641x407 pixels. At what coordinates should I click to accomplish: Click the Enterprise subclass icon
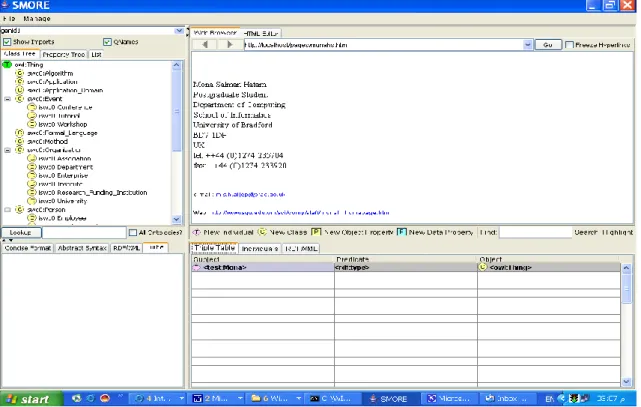[x=32, y=175]
